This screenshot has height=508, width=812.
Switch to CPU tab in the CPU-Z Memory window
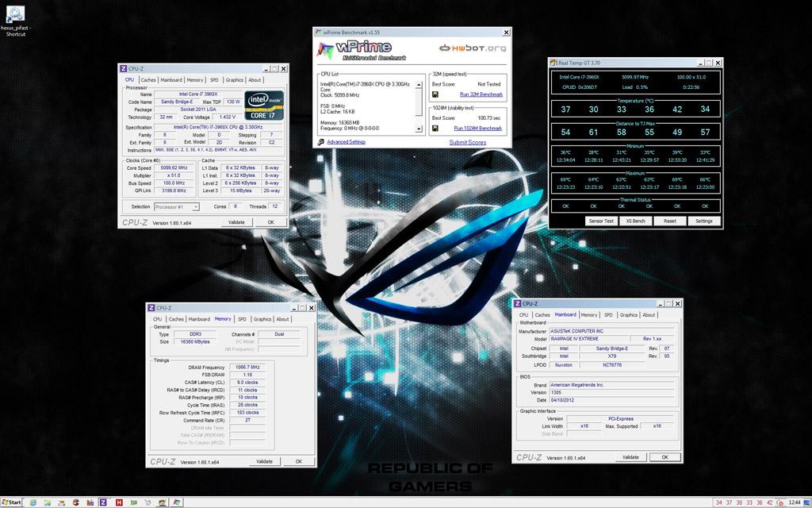click(158, 319)
